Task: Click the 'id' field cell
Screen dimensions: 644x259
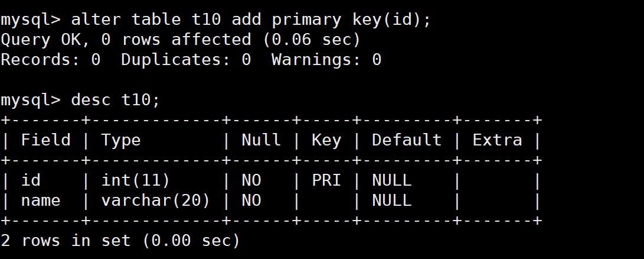Action: point(31,180)
